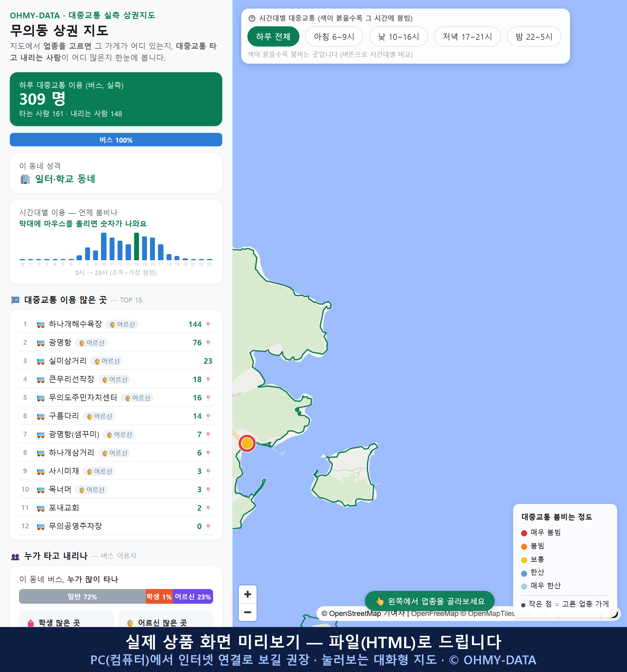Click the 어르신 badge on 하나개해수욕장 row

tap(122, 325)
